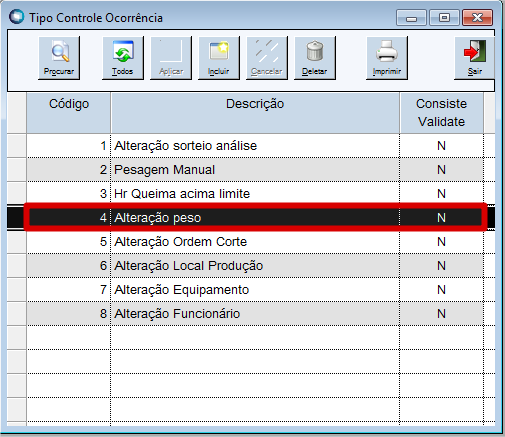The width and height of the screenshot is (505, 437).
Task: Minimize the Tipo Controle Ocorrência window
Action: tap(411, 17)
